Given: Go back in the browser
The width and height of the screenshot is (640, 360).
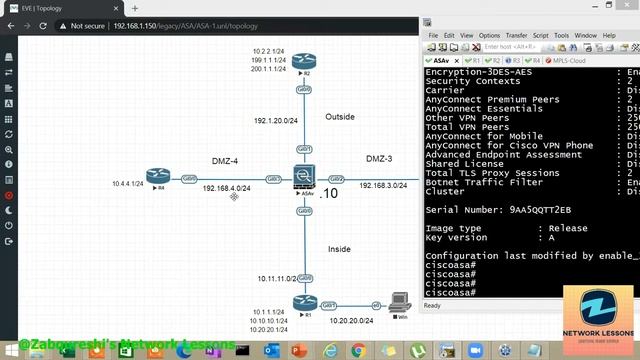Looking at the screenshot, I should coord(11,26).
